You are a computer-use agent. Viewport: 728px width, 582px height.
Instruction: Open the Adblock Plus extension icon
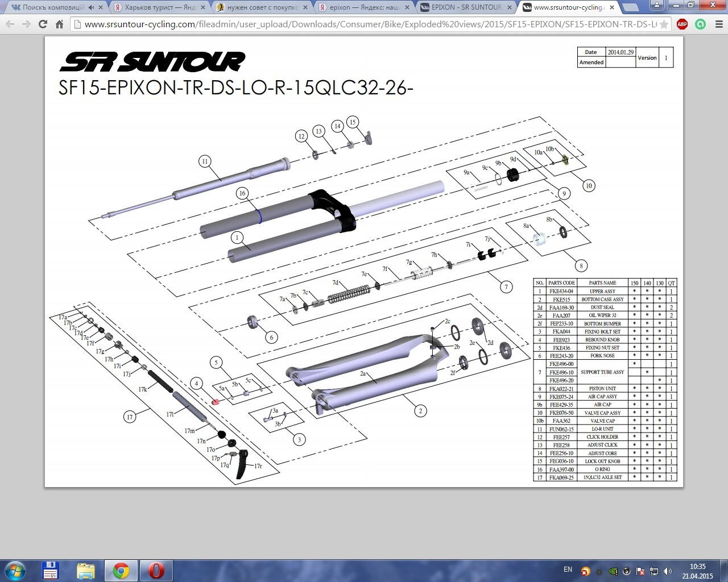[682, 24]
